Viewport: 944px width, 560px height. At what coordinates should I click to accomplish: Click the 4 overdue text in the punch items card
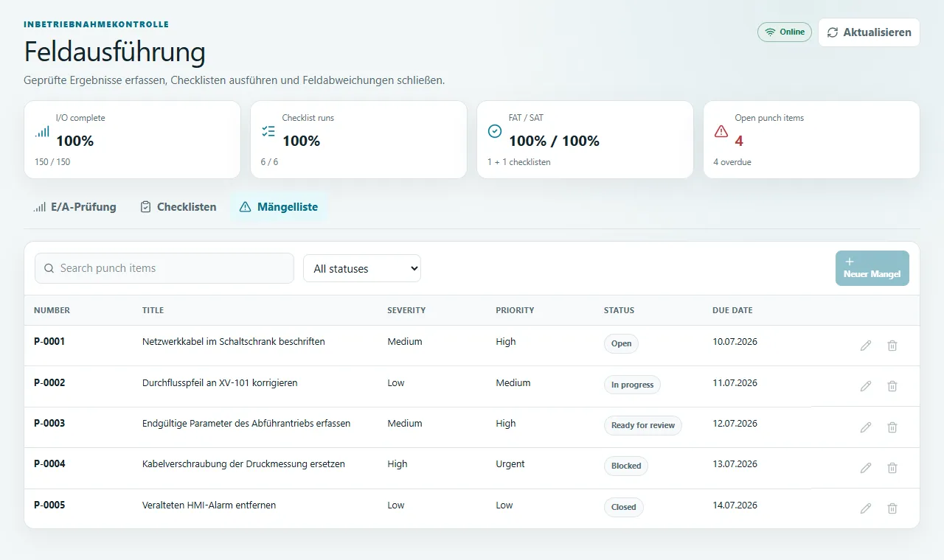[x=732, y=162]
